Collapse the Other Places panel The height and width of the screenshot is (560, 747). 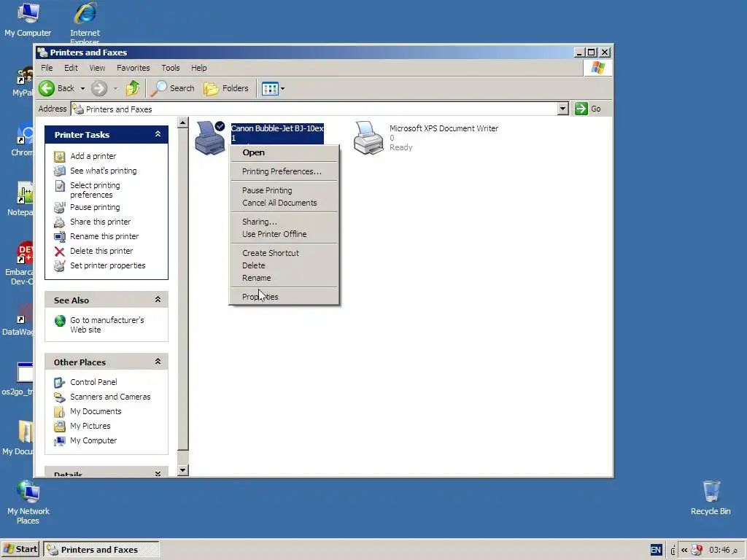click(158, 362)
